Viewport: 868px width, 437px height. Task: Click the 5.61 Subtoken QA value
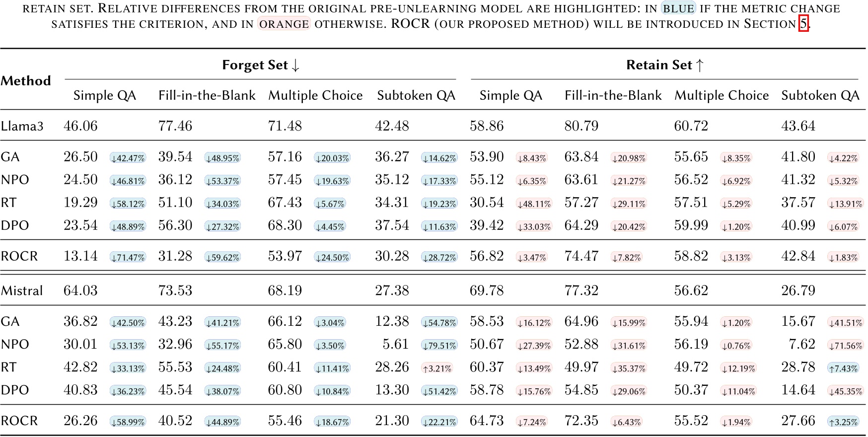pos(396,344)
